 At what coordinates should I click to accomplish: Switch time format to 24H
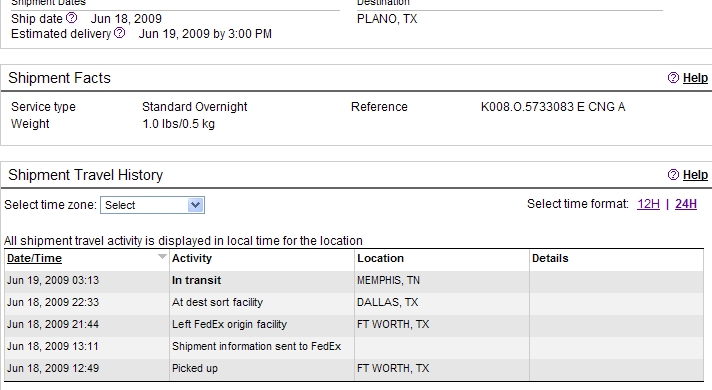pos(686,204)
